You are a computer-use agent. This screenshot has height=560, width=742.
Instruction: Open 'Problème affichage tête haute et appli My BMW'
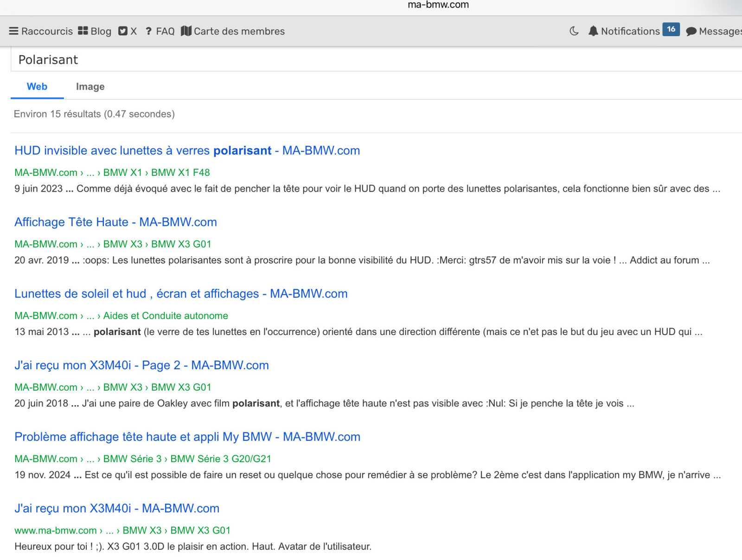pos(187,437)
